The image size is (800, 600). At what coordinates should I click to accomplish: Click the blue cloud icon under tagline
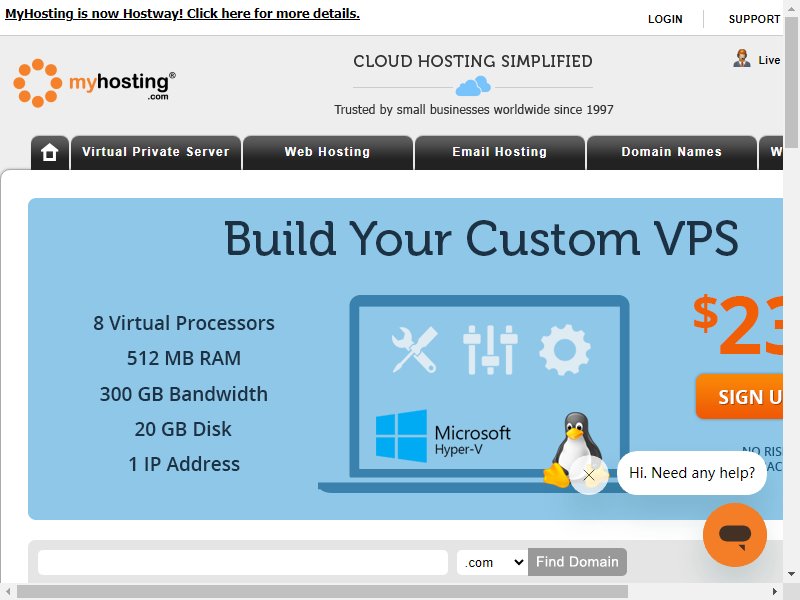473,86
